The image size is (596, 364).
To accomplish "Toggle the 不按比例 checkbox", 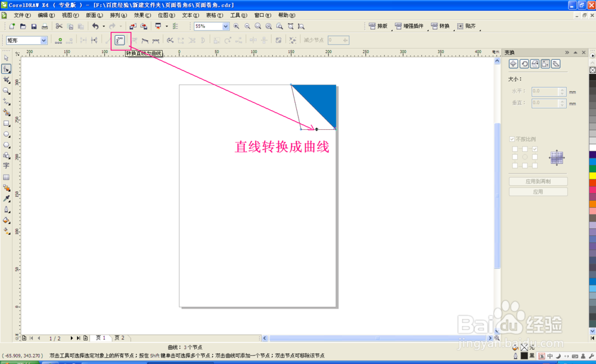I will pyautogui.click(x=511, y=138).
